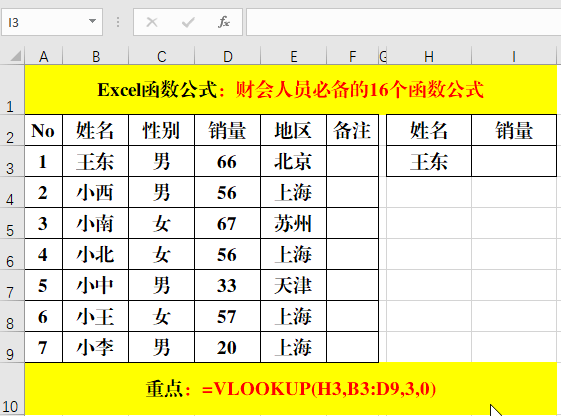The image size is (561, 416).
Task: Click the '地区' header cell
Action: tap(293, 130)
